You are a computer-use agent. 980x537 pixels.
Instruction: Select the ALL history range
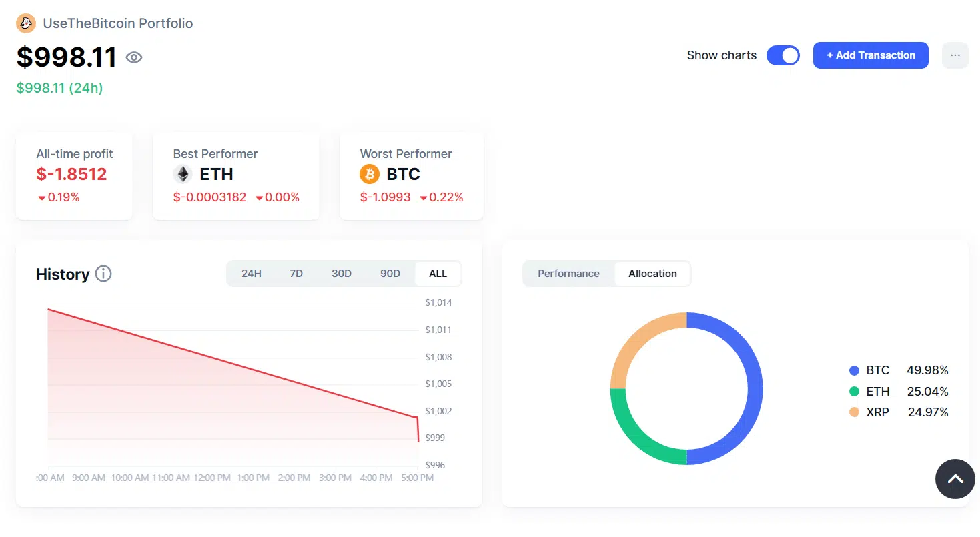pyautogui.click(x=438, y=274)
